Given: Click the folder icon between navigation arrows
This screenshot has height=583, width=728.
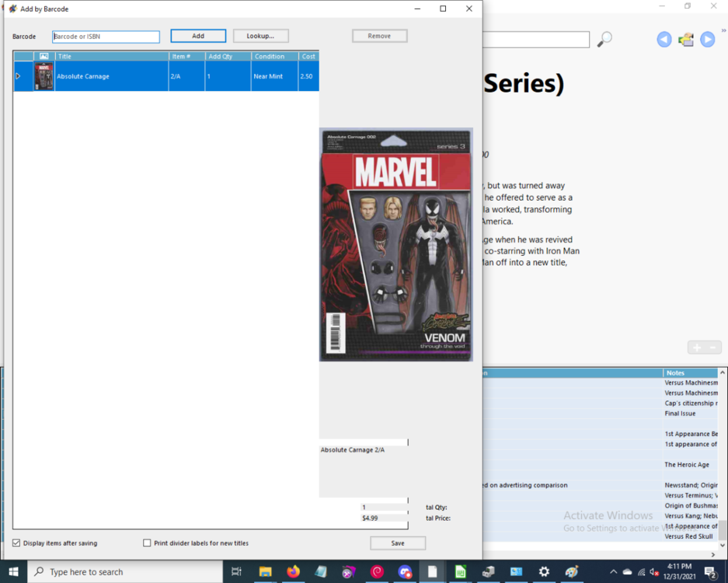Looking at the screenshot, I should (685, 40).
